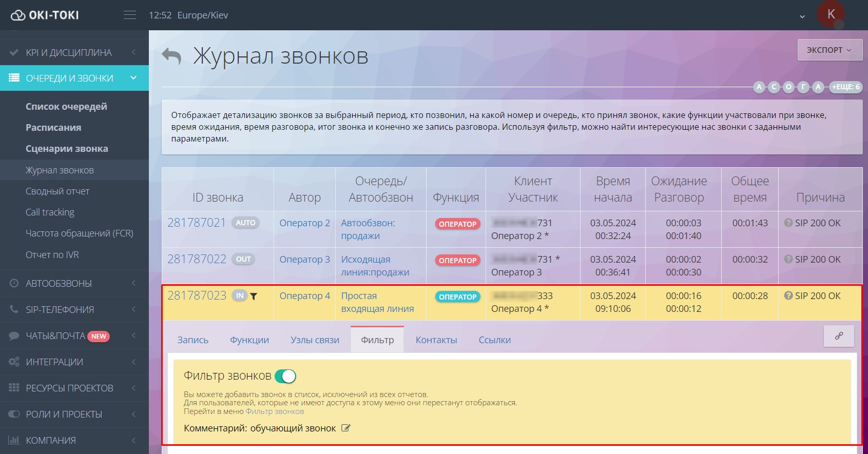Switch to the Функции tab
The width and height of the screenshot is (868, 454).
coord(249,340)
